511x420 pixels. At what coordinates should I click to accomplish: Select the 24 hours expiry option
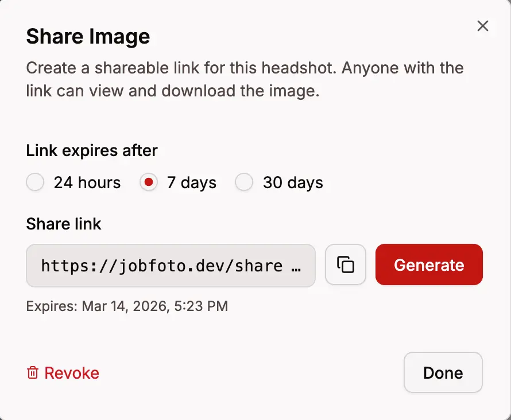point(35,182)
